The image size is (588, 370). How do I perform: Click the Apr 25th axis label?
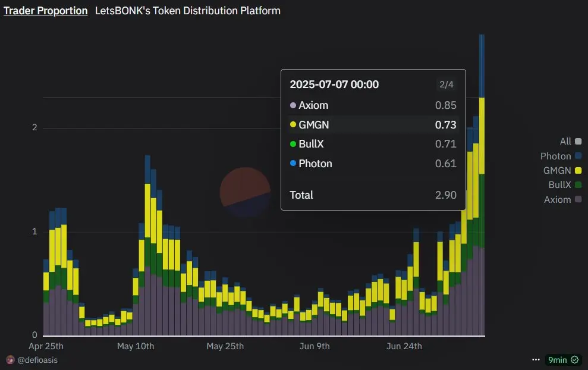click(46, 346)
